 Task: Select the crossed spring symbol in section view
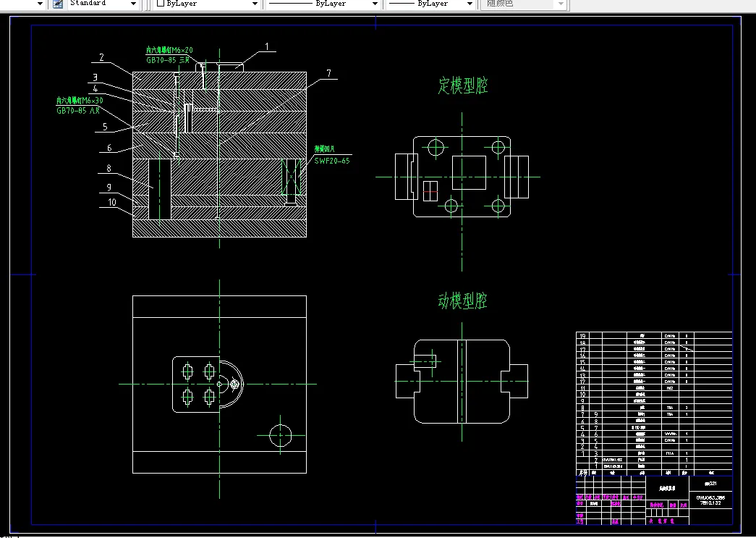point(292,177)
